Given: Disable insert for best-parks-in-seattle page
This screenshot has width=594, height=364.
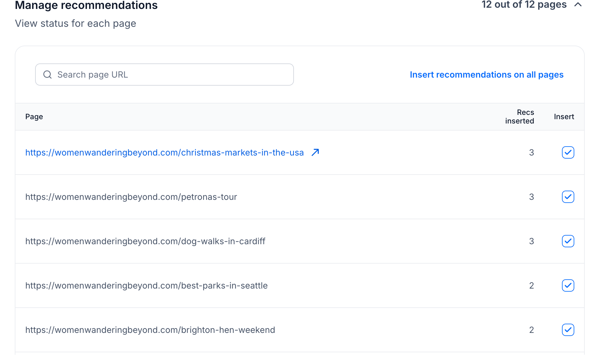Looking at the screenshot, I should [x=568, y=285].
